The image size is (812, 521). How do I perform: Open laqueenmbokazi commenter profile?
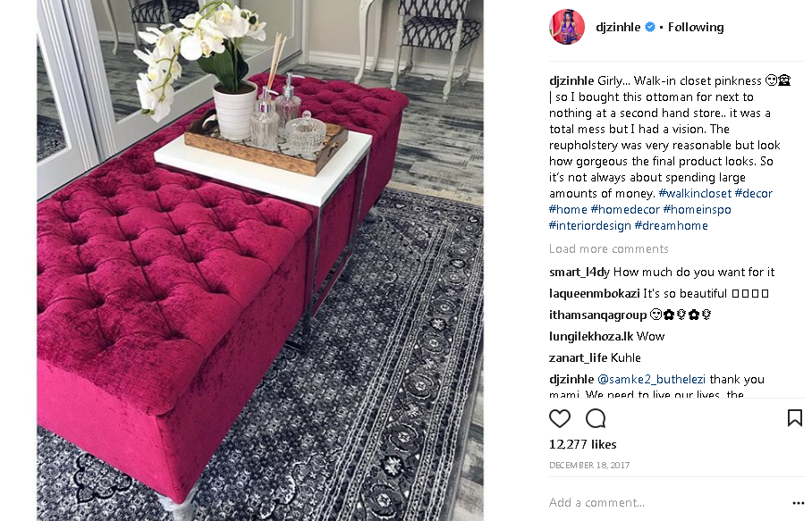(595, 293)
